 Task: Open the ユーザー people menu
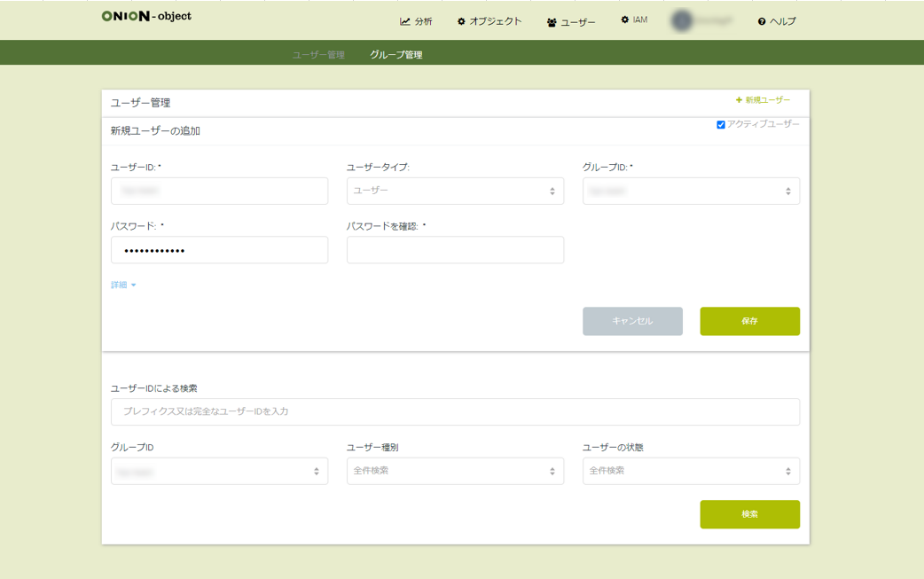(571, 22)
